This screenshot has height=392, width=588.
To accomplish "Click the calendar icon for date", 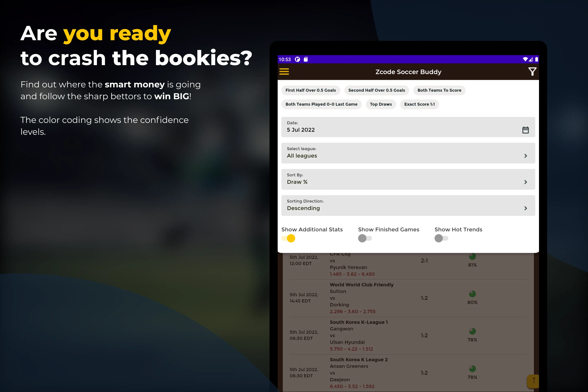I will [526, 129].
